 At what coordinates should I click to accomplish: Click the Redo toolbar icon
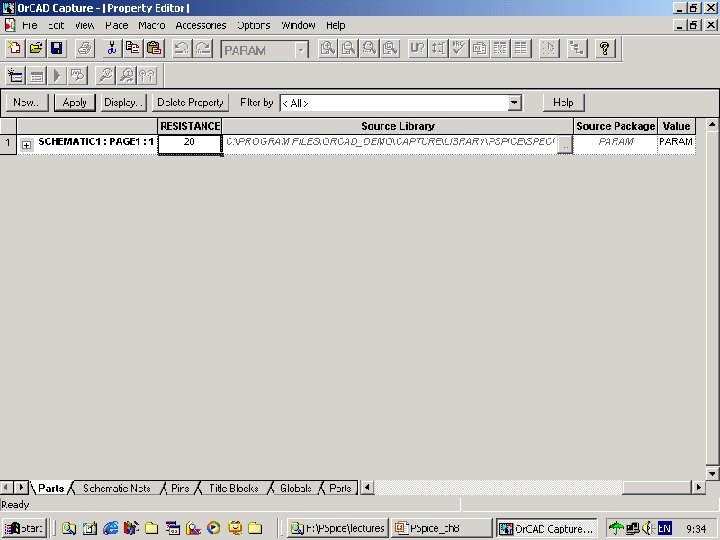[x=203, y=48]
